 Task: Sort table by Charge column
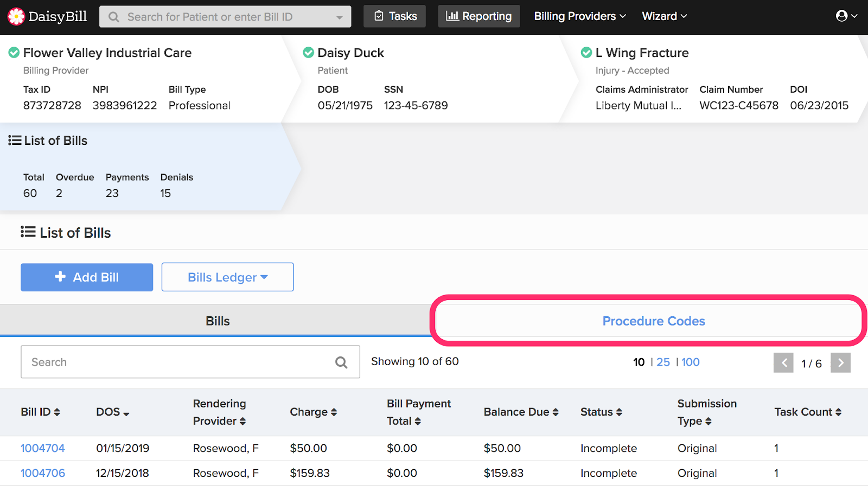pos(314,412)
